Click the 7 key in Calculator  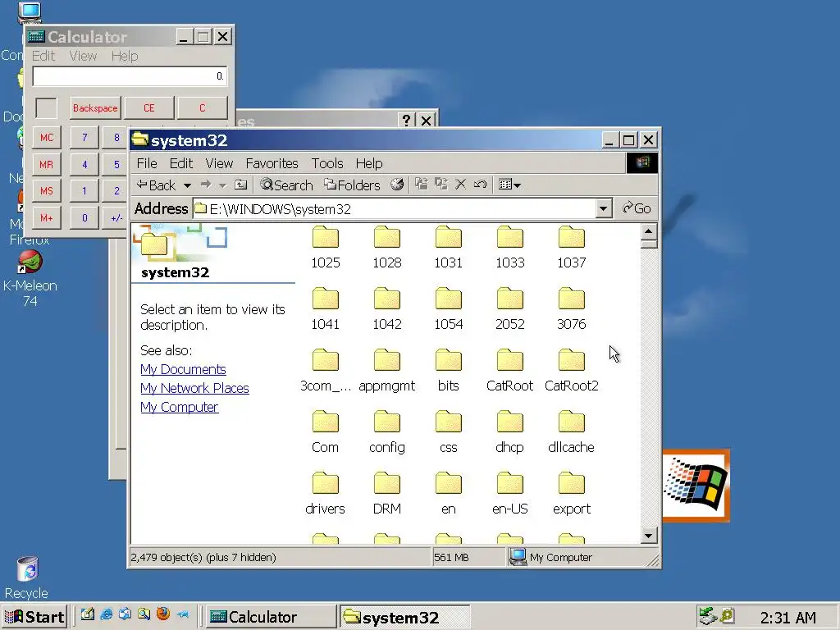click(x=84, y=138)
